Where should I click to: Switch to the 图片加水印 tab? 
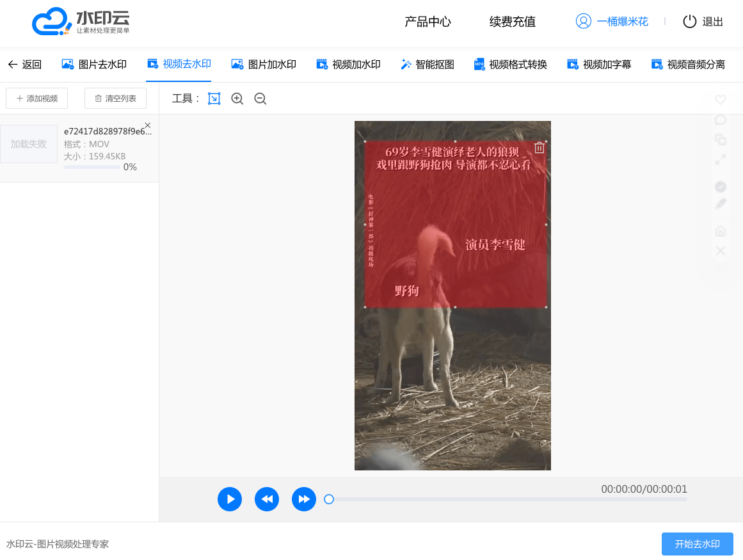point(264,64)
